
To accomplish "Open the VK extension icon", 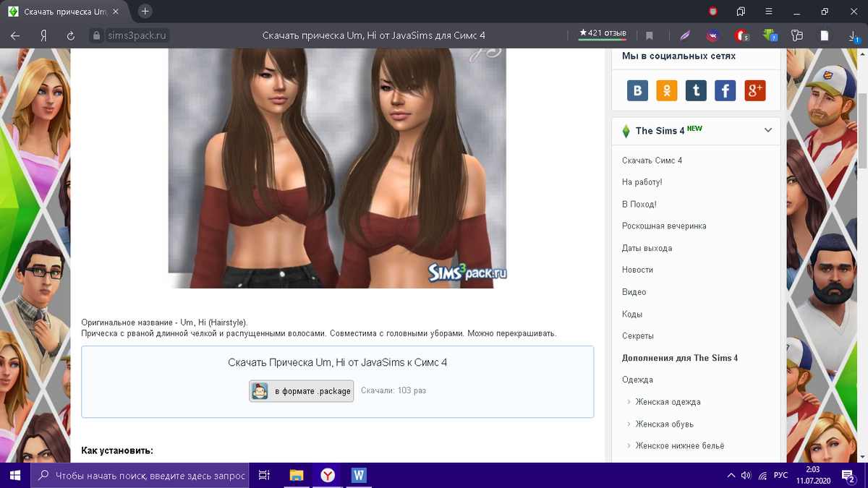I will tap(713, 35).
